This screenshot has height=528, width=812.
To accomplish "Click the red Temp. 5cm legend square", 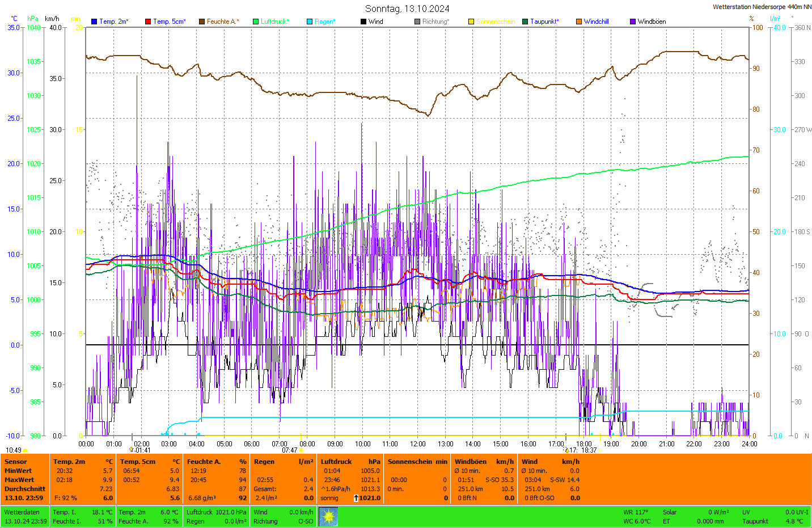I will [x=148, y=22].
